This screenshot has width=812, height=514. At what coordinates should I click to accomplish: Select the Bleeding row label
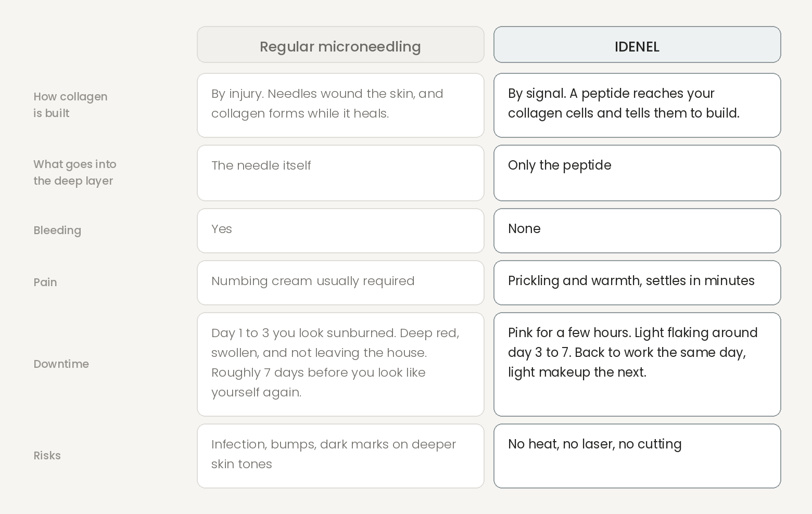[57, 230]
